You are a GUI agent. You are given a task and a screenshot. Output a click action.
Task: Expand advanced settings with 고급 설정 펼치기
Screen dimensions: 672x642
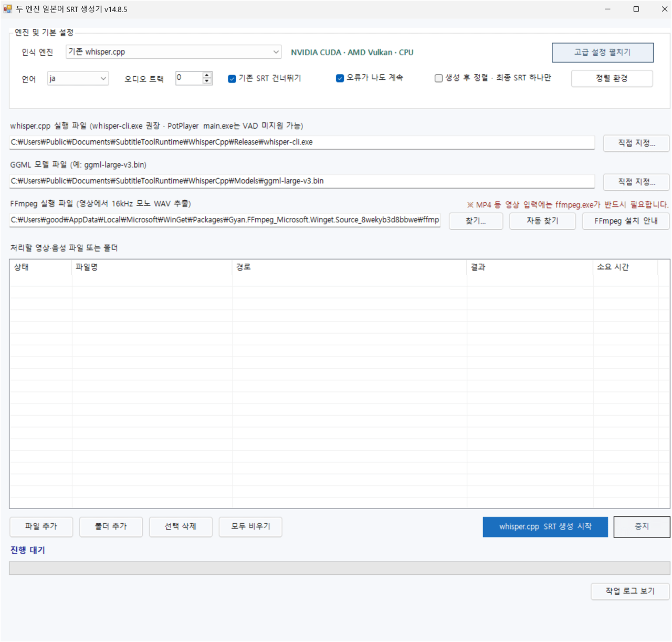603,53
